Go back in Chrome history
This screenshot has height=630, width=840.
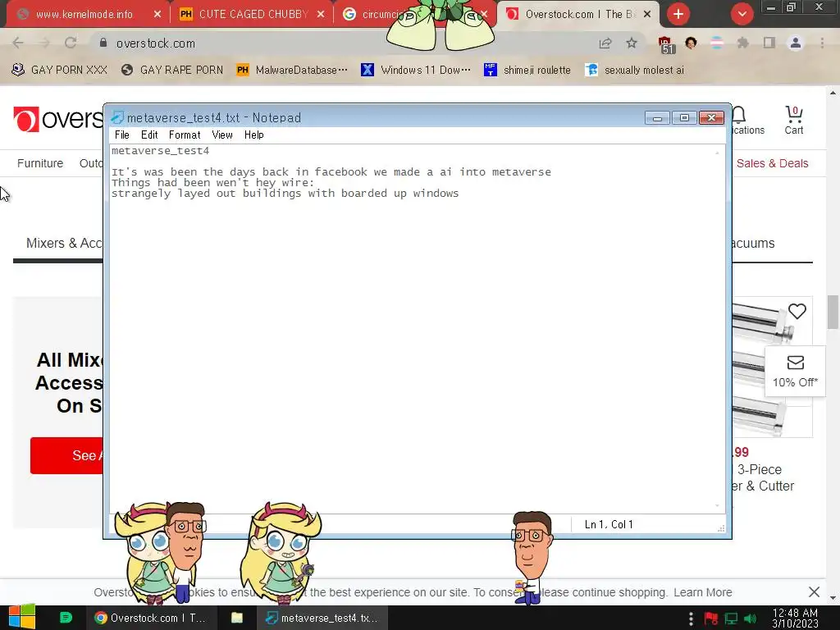coord(18,43)
